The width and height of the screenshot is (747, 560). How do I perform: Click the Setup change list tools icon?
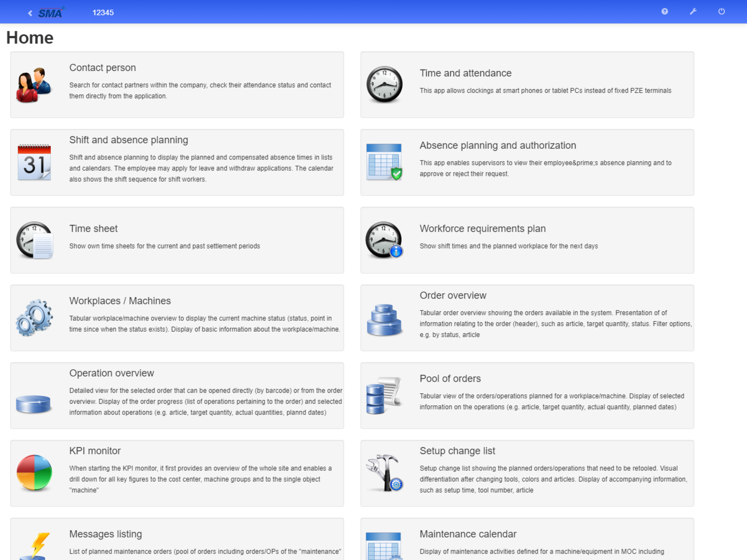384,473
